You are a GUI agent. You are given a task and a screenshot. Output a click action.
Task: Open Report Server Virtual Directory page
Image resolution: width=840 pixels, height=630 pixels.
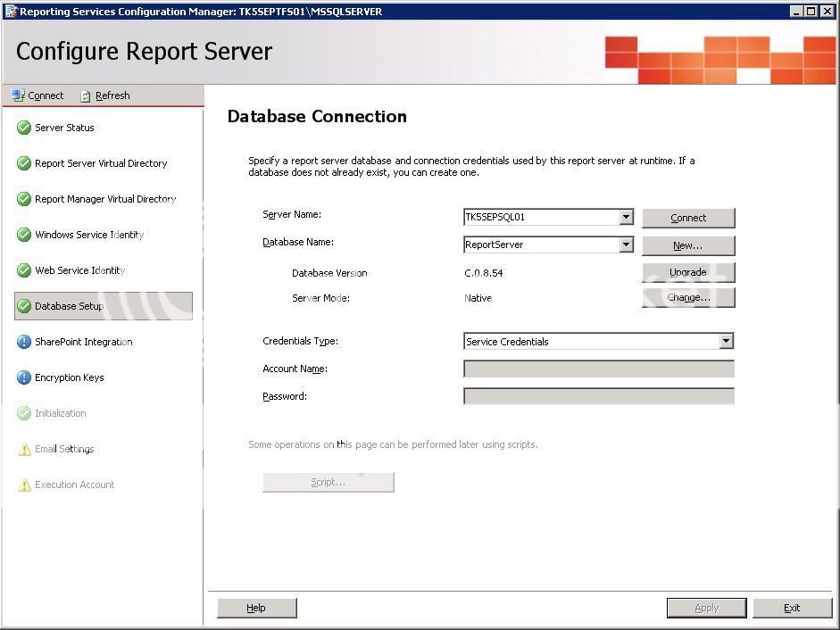point(100,163)
